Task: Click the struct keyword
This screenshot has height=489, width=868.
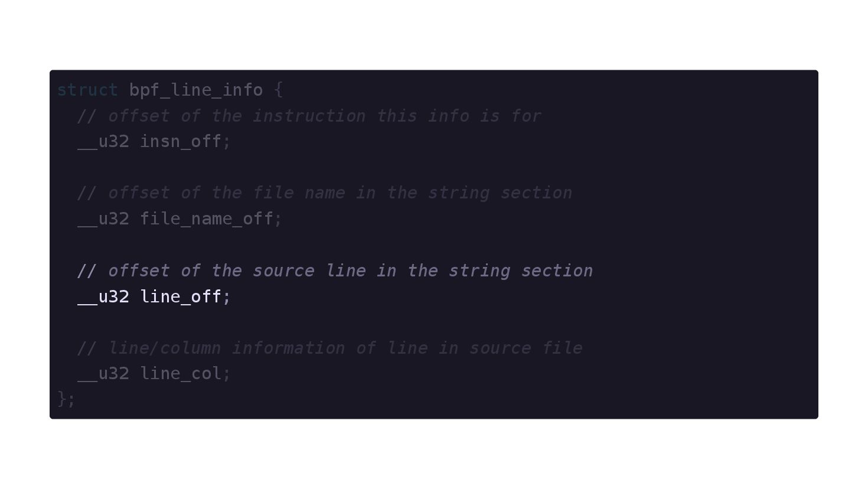Action: pos(87,90)
